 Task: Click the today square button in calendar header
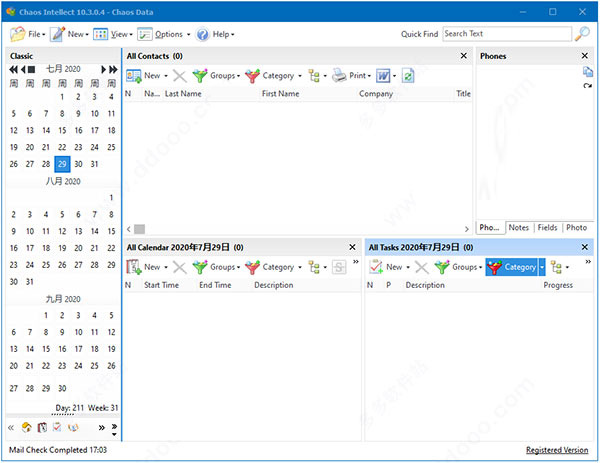(x=32, y=69)
